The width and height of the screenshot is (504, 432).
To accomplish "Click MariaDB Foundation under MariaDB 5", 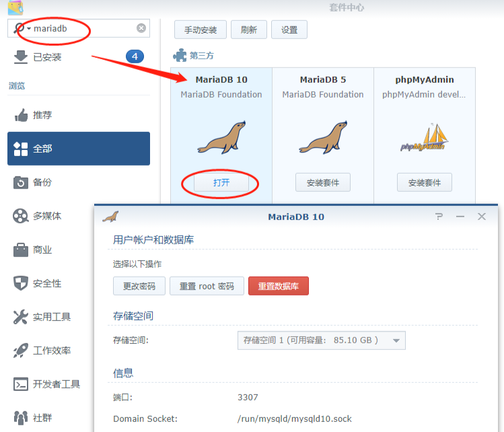I will pyautogui.click(x=323, y=94).
